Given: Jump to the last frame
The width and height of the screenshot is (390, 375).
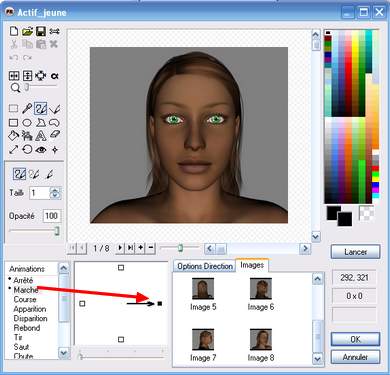Looking at the screenshot, I should 130,248.
